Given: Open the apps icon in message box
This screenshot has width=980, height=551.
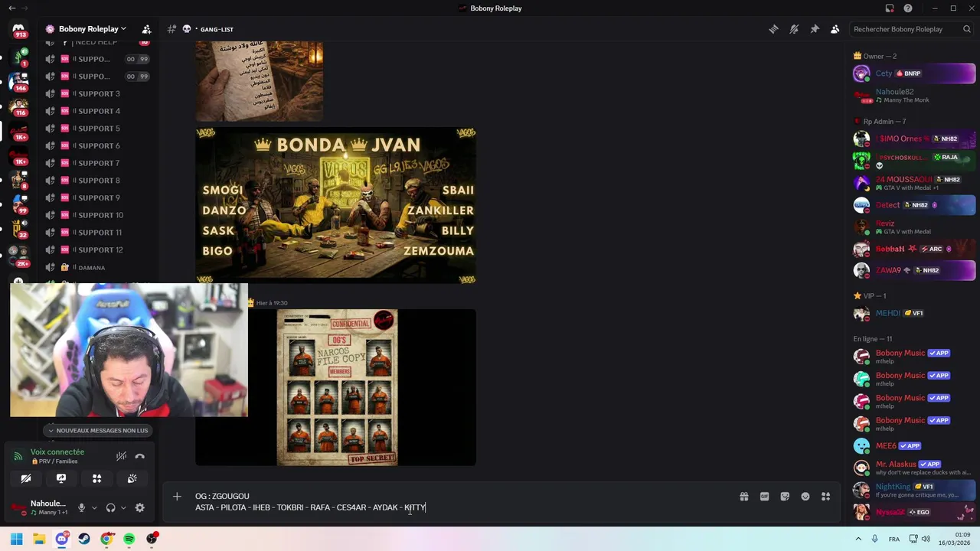Looking at the screenshot, I should pyautogui.click(x=826, y=497).
